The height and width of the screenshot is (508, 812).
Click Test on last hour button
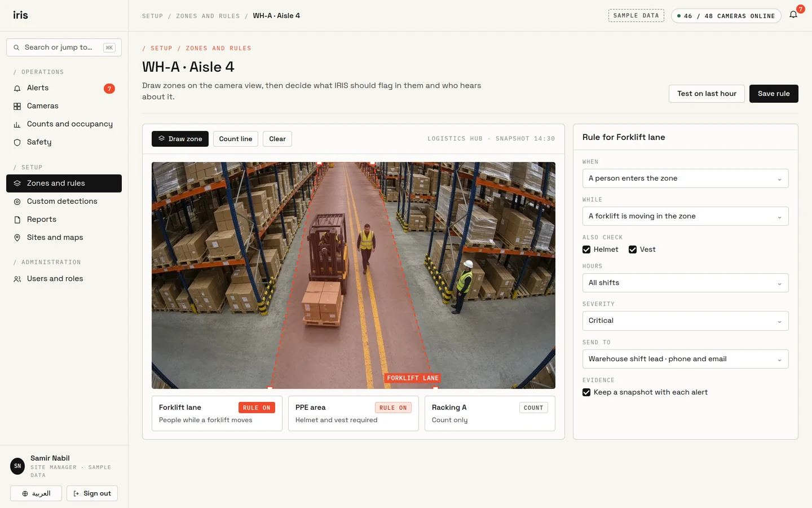[707, 94]
